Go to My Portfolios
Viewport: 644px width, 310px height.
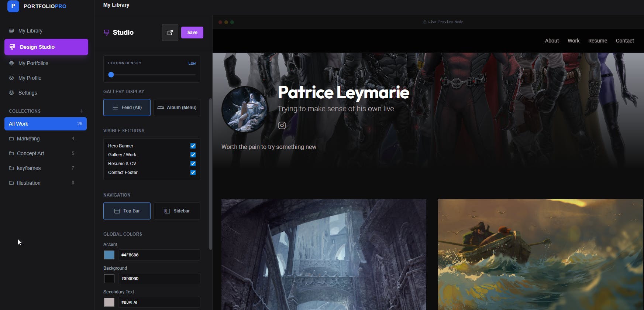tap(46, 63)
